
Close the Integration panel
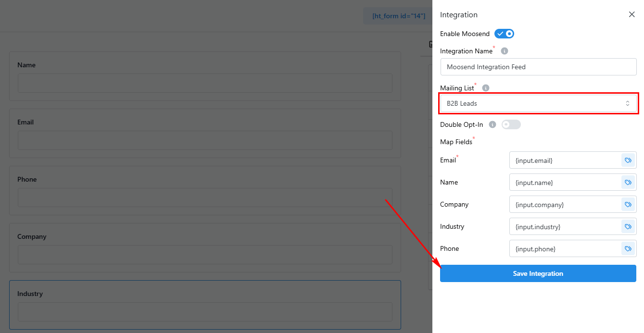tap(631, 14)
